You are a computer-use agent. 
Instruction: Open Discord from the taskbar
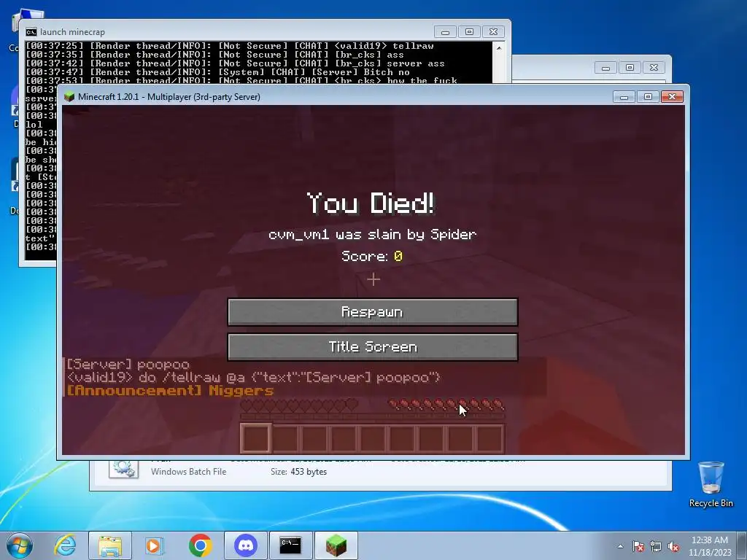tap(246, 545)
